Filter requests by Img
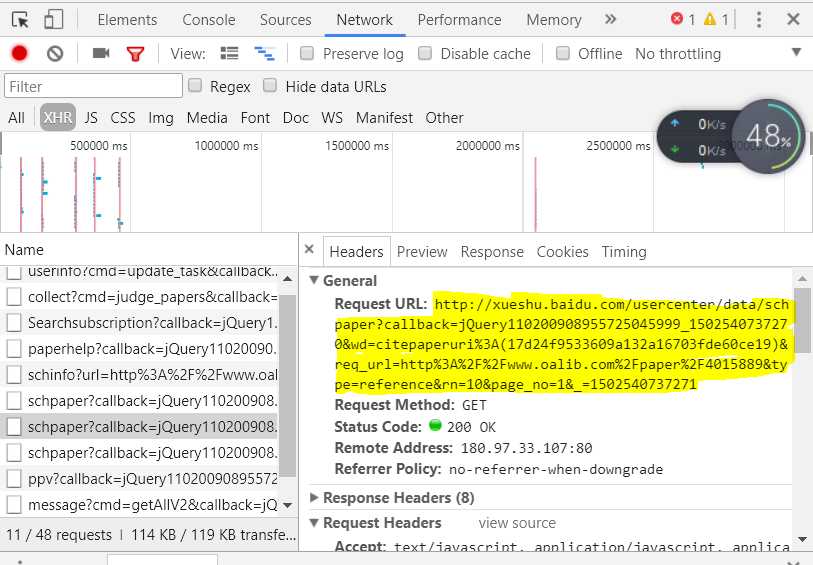813x565 pixels. (161, 118)
